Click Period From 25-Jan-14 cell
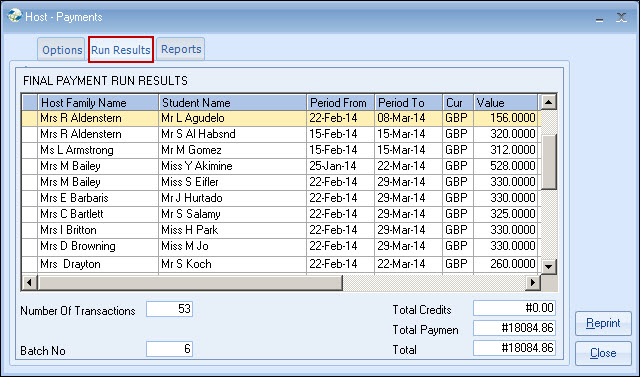The height and width of the screenshot is (377, 640). [x=340, y=166]
